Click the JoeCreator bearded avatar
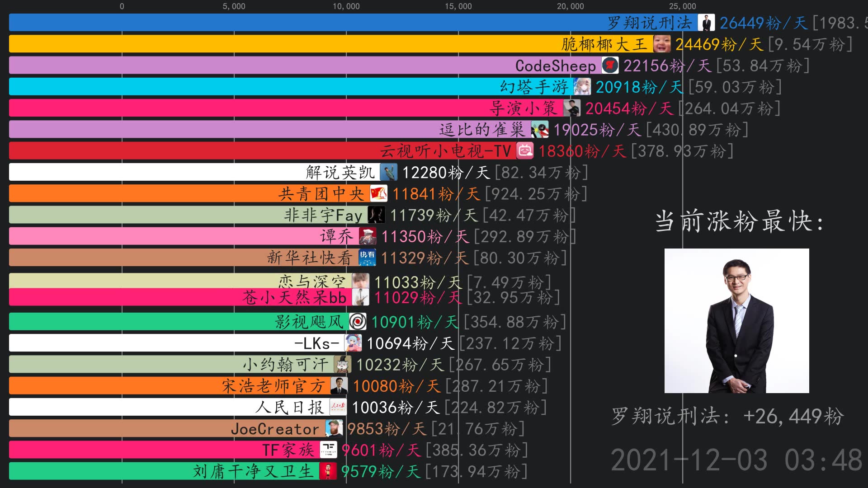Viewport: 868px width, 488px height. pos(334,428)
